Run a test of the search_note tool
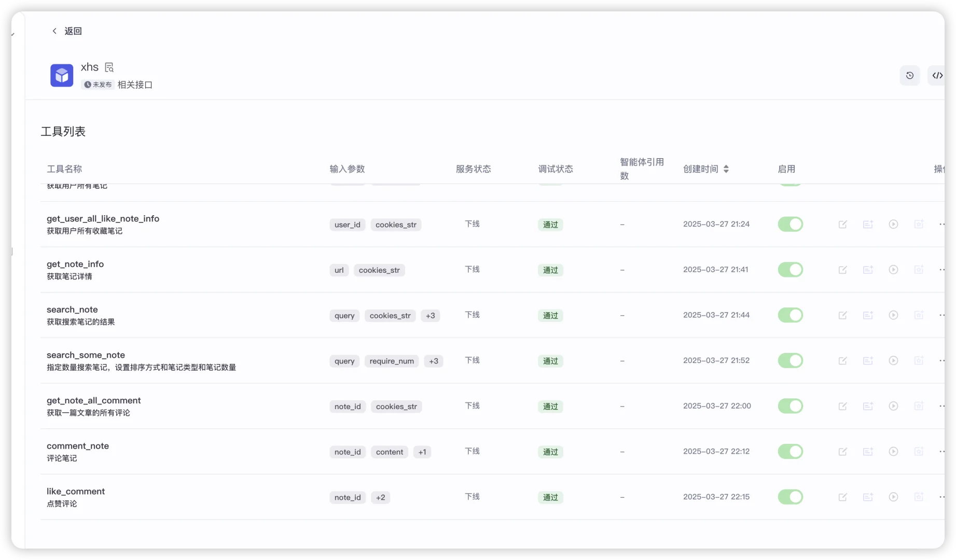The height and width of the screenshot is (560, 956). click(893, 315)
